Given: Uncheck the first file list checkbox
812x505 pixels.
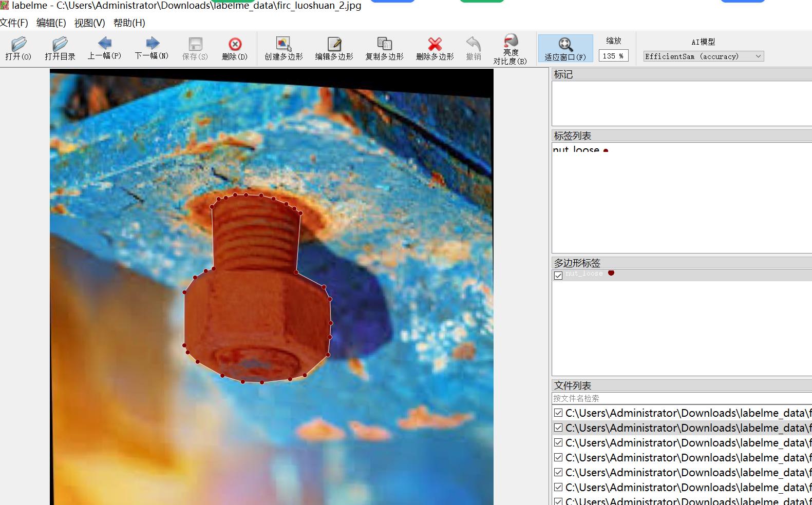Looking at the screenshot, I should coord(558,413).
